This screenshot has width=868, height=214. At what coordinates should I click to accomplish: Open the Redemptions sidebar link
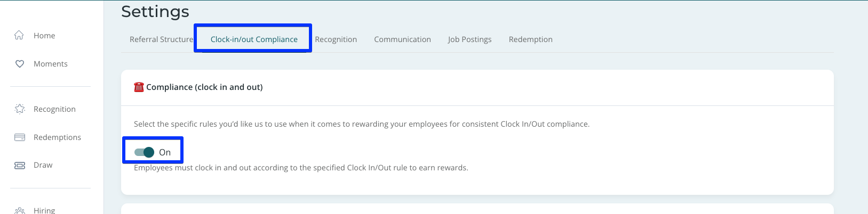tap(57, 137)
